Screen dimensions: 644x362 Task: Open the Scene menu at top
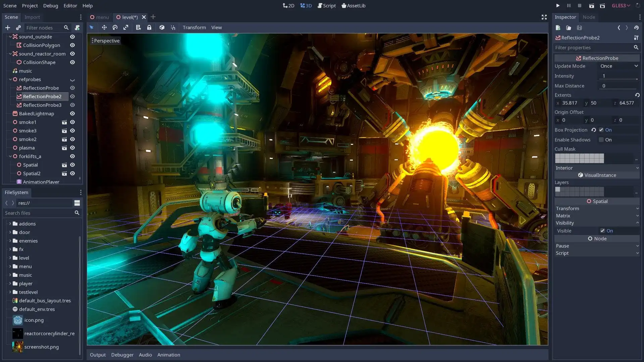pos(10,5)
